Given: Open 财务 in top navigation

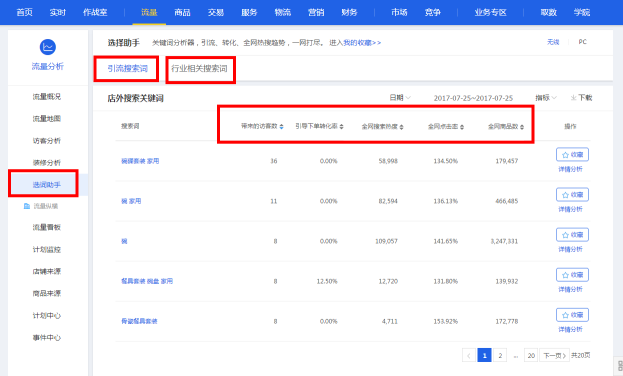Looking at the screenshot, I should 349,12.
